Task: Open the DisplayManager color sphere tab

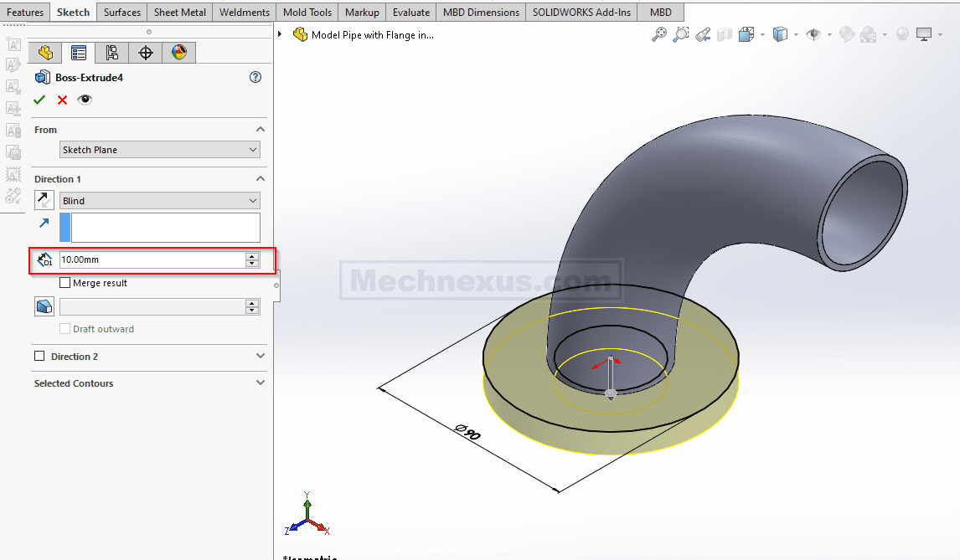Action: [x=179, y=53]
